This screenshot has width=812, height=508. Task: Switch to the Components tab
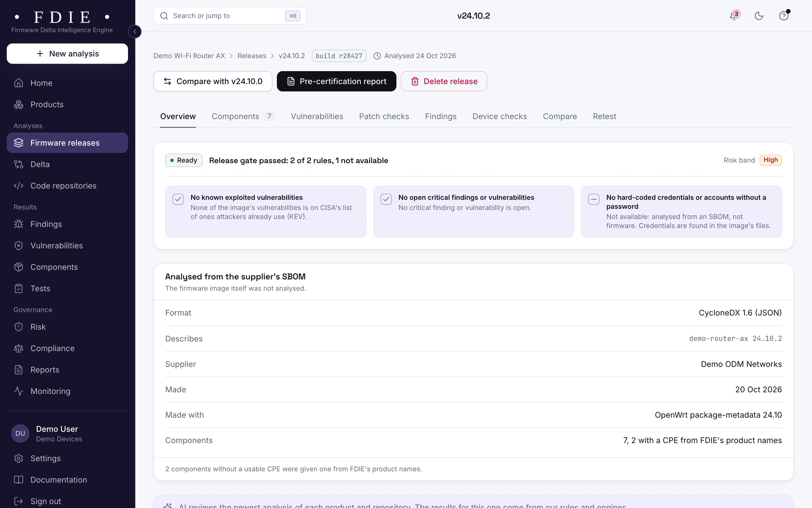pyautogui.click(x=243, y=117)
